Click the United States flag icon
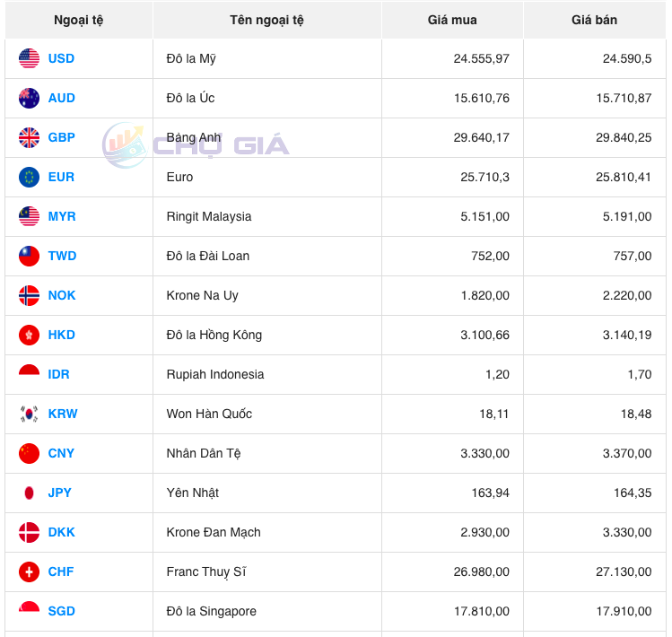This screenshot has height=637, width=672. (29, 58)
